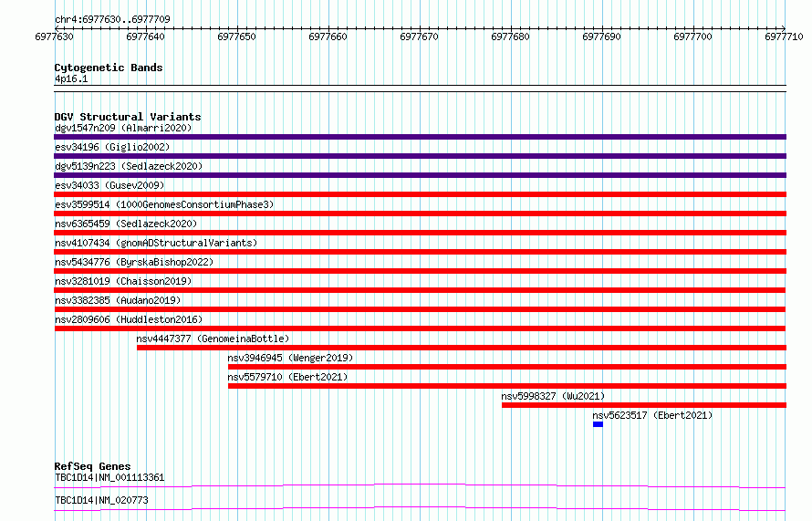Click nsv6365459 (Sedlazeck2020) label
Screen dimensions: 812x521
tap(126, 224)
